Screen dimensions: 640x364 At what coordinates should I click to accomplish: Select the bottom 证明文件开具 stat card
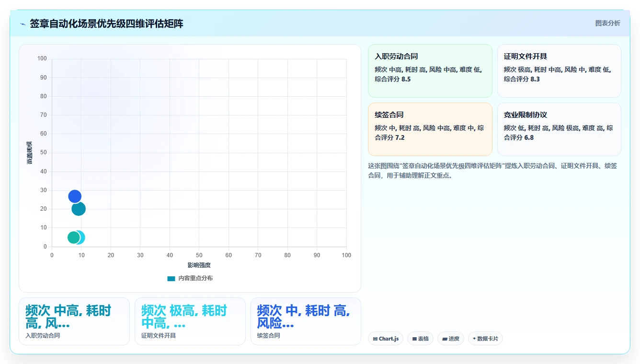(x=190, y=321)
